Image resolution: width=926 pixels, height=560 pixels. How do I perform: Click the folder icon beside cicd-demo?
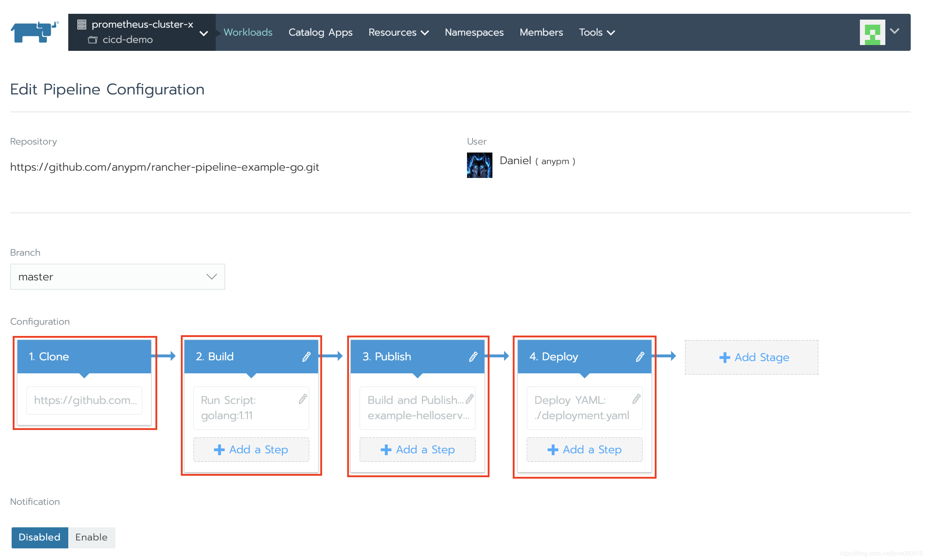93,40
